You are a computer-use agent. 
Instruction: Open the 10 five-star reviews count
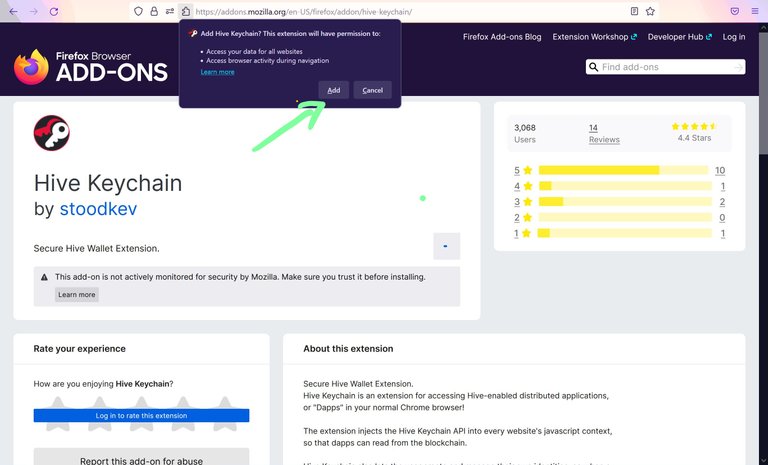720,171
